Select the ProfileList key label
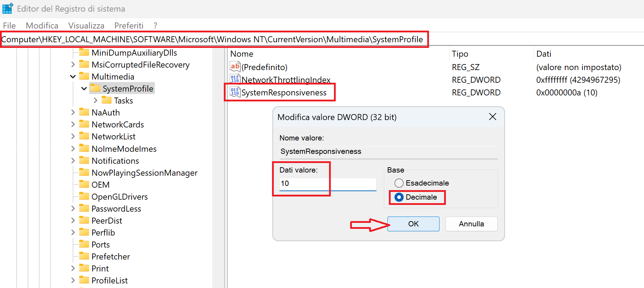Screen dimensions: 644x288 point(110,281)
